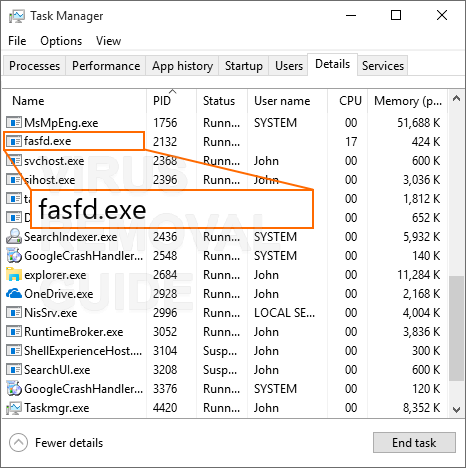
Task: Collapse view with Fewer details chevron
Action: [18, 442]
